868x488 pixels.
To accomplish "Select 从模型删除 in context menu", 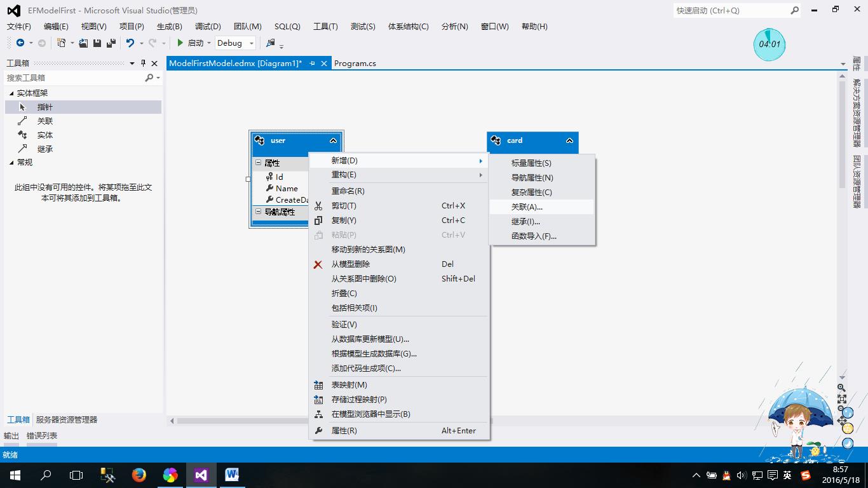I will (x=399, y=264).
